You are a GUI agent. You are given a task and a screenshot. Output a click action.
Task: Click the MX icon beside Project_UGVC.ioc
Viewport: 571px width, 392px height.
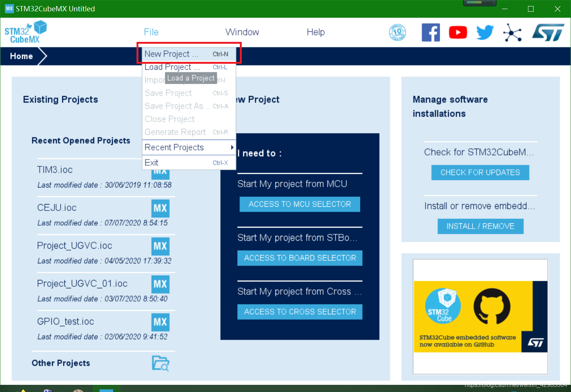pyautogui.click(x=160, y=246)
